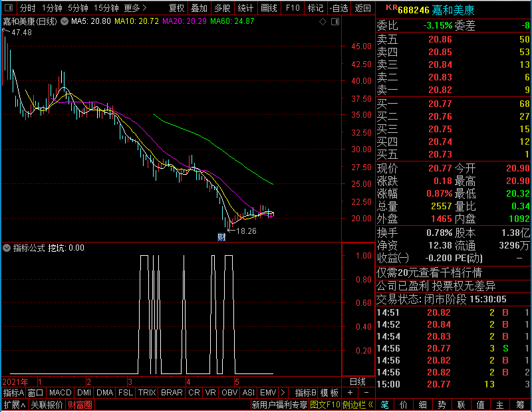The image size is (532, 412).
Task: Click the 指标A indicator group button
Action: (x=13, y=393)
